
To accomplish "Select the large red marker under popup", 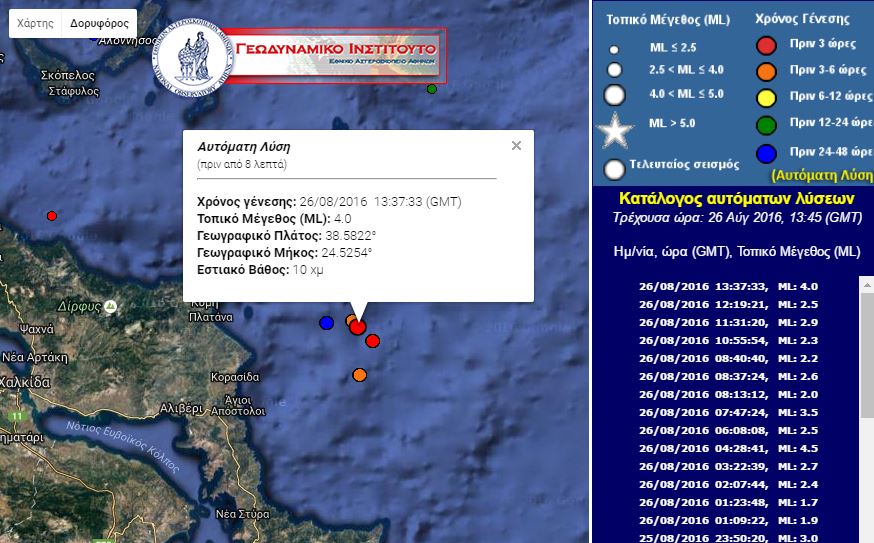I will click(358, 326).
